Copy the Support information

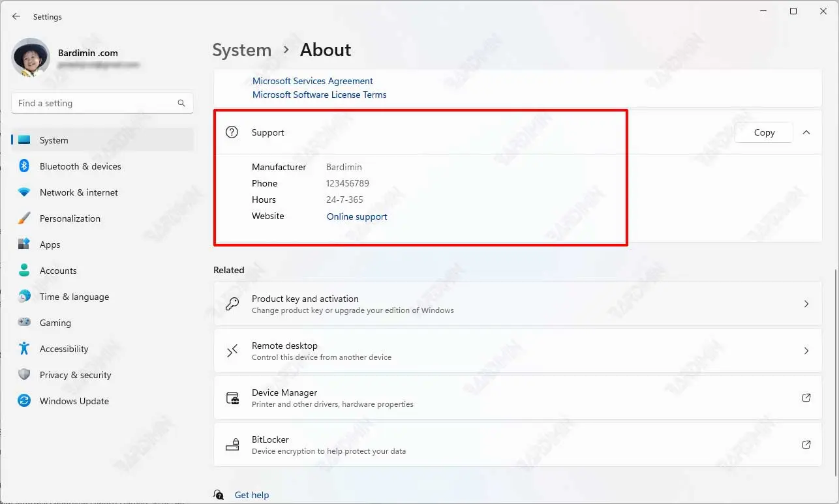(x=764, y=132)
